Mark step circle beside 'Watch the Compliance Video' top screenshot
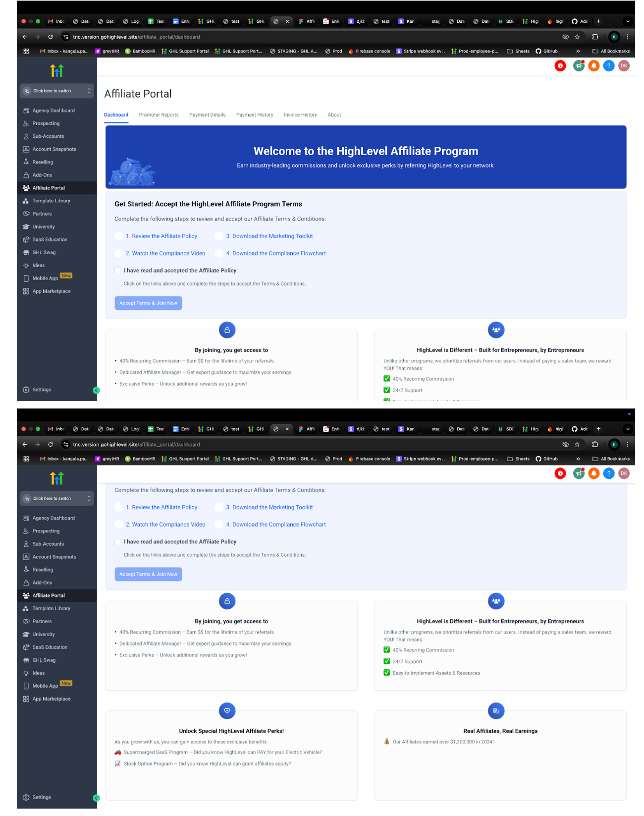 [118, 253]
